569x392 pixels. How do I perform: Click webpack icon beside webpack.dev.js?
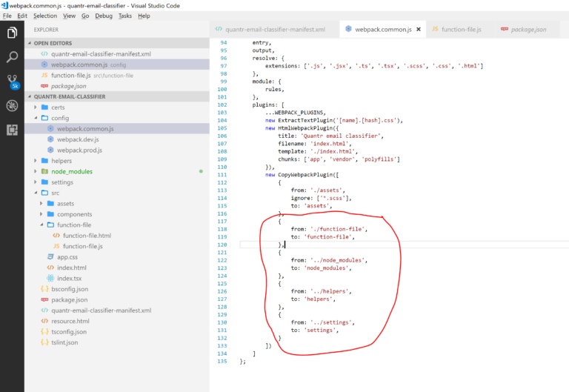click(x=50, y=139)
